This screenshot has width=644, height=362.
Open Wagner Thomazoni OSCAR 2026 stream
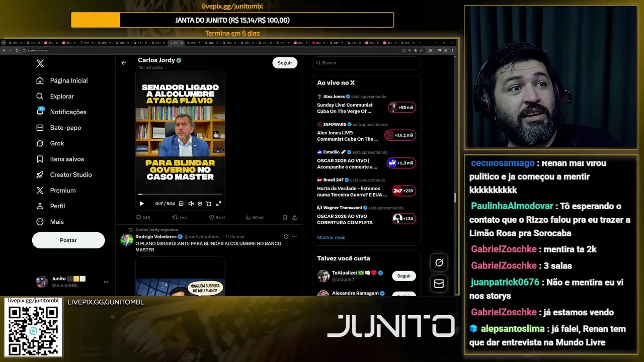point(345,219)
